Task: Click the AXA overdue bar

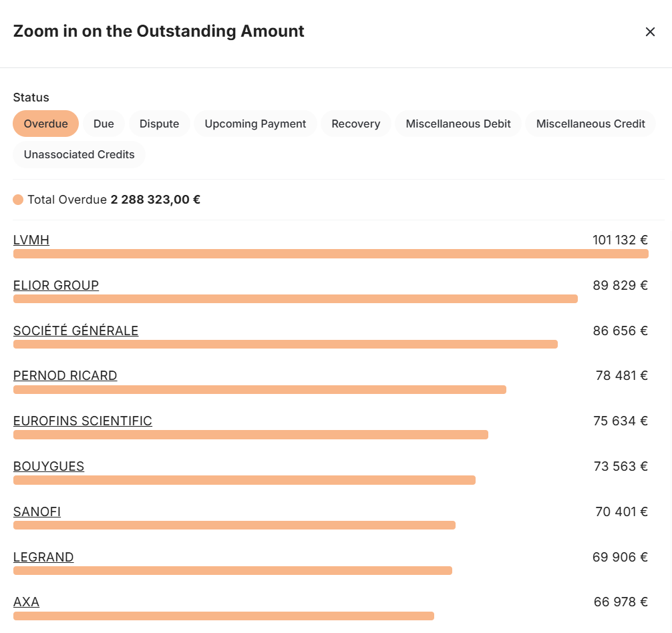Action: 224,616
